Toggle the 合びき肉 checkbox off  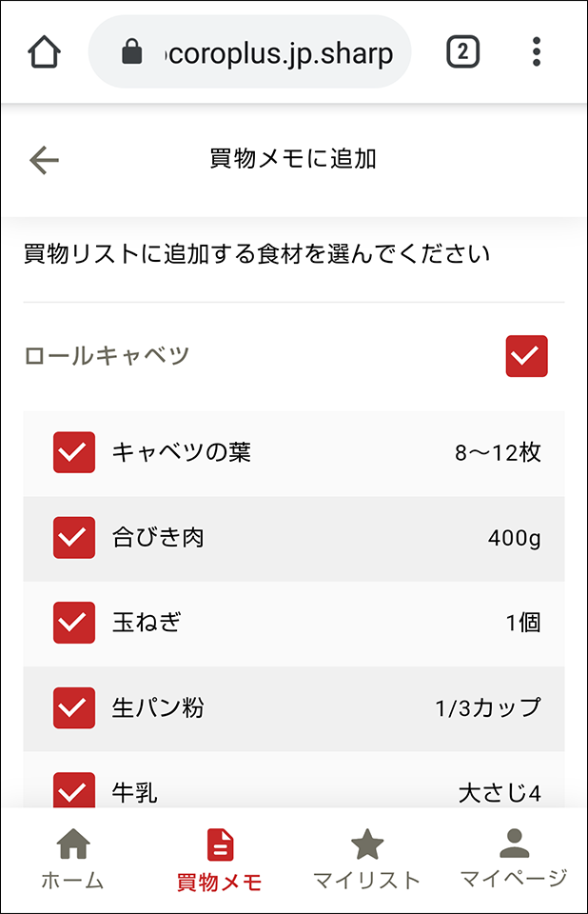pyautogui.click(x=73, y=538)
